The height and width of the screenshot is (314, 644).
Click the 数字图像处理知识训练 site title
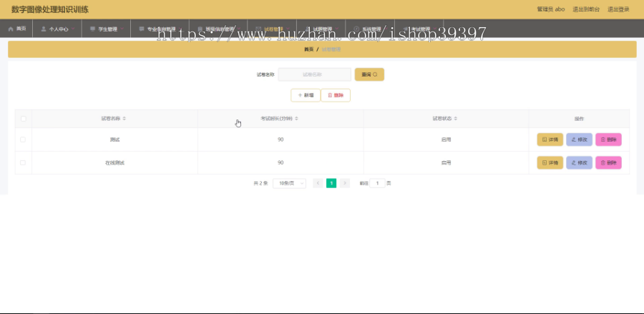(x=49, y=9)
